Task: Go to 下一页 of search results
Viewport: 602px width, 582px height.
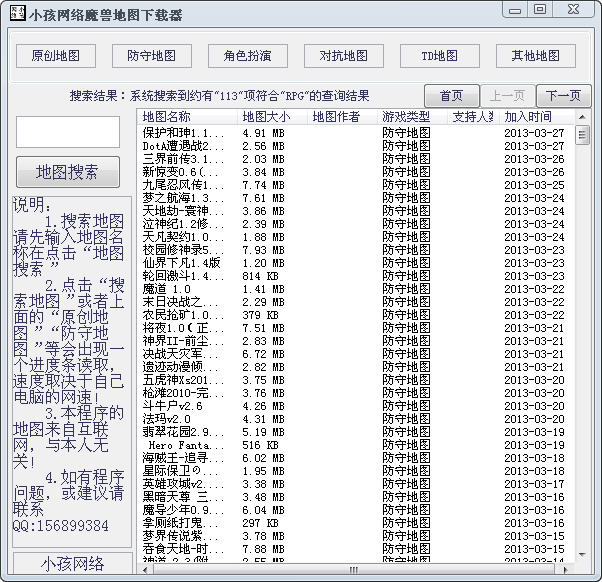Action: coord(564,96)
